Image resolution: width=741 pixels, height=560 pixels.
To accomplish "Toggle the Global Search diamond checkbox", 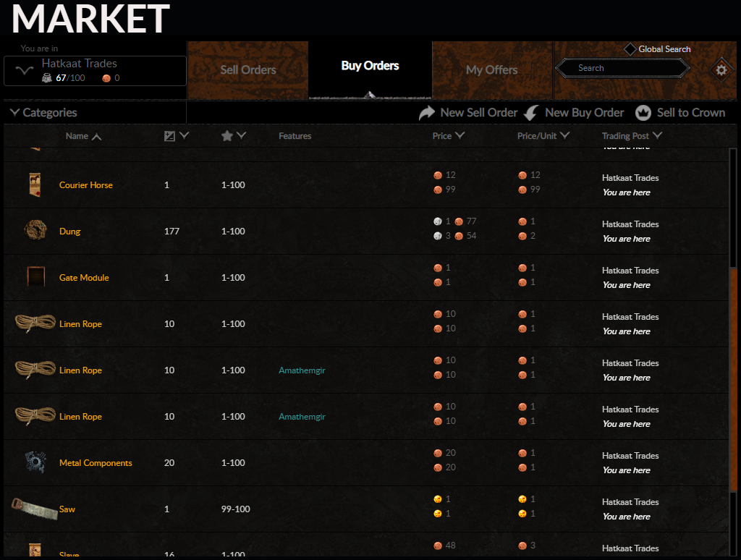I will (x=630, y=49).
